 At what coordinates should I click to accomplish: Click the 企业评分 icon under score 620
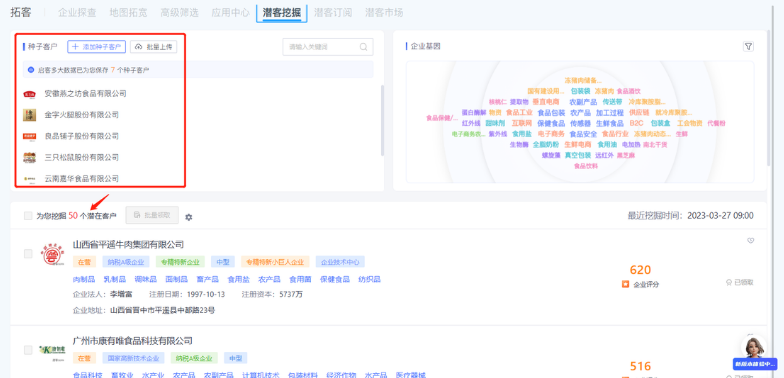[625, 284]
